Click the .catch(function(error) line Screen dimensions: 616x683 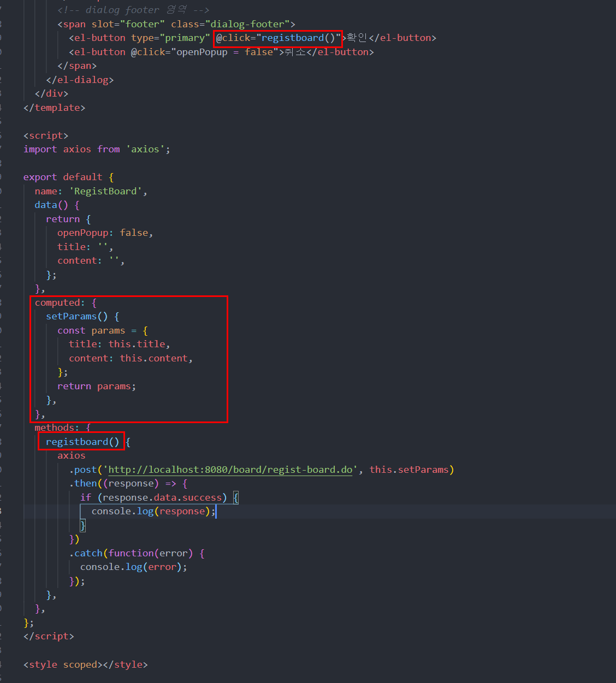coord(137,553)
